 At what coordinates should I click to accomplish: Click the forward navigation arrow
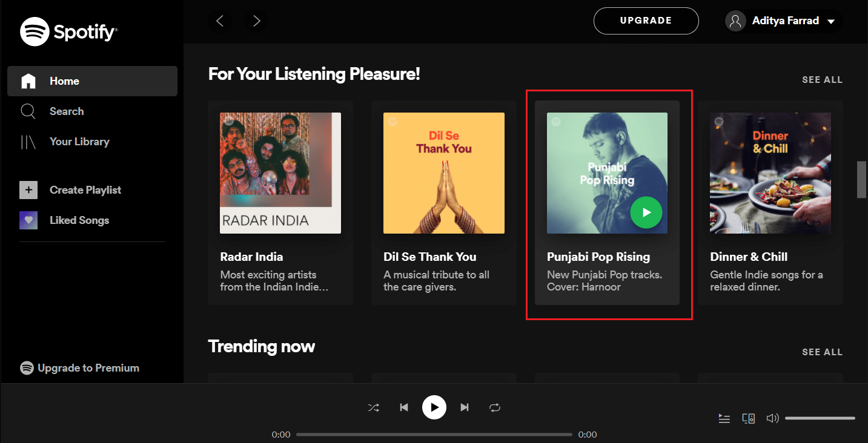[256, 21]
